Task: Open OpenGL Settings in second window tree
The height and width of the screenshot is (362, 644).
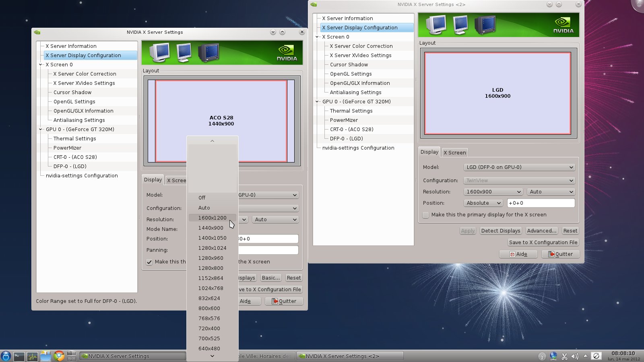Action: [351, 74]
